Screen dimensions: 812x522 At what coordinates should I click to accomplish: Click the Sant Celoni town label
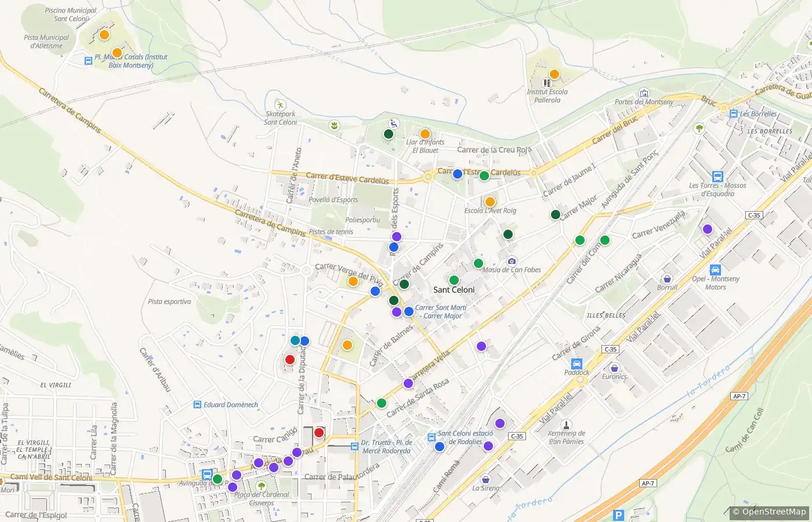[x=454, y=290]
